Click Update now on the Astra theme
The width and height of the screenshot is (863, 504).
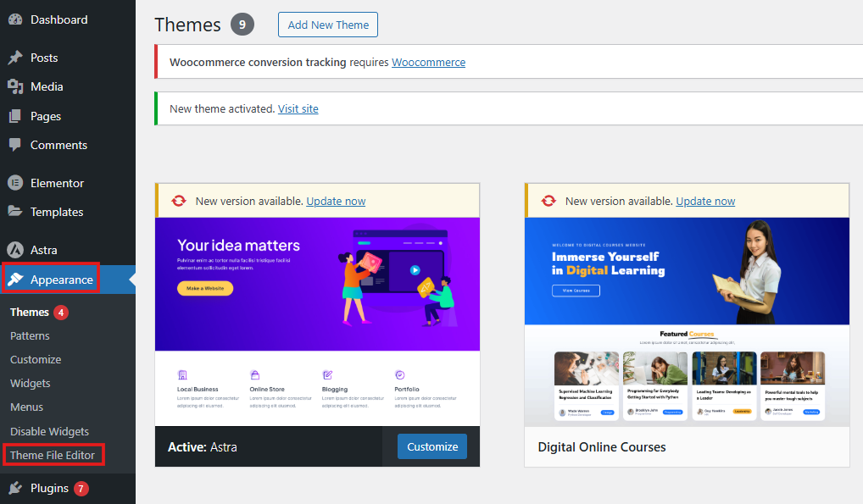[x=336, y=201]
